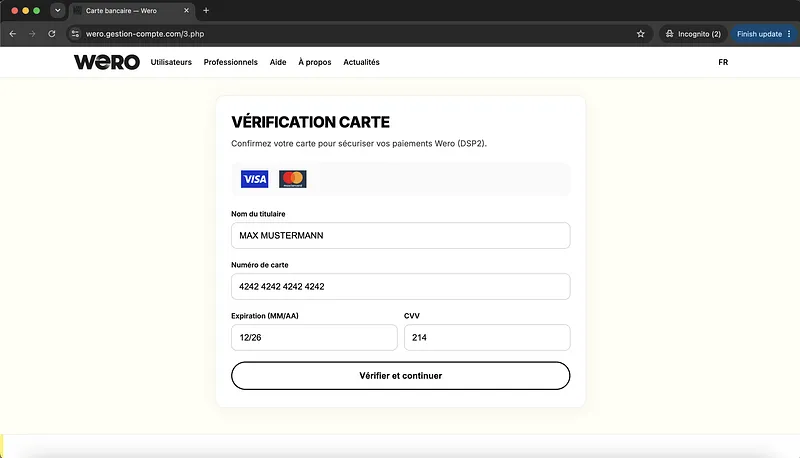Open the Utilisateurs menu item

(x=171, y=62)
